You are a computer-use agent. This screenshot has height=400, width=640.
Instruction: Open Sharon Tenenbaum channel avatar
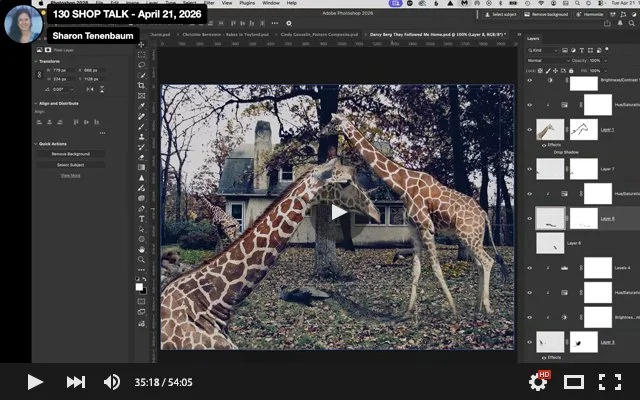point(23,24)
